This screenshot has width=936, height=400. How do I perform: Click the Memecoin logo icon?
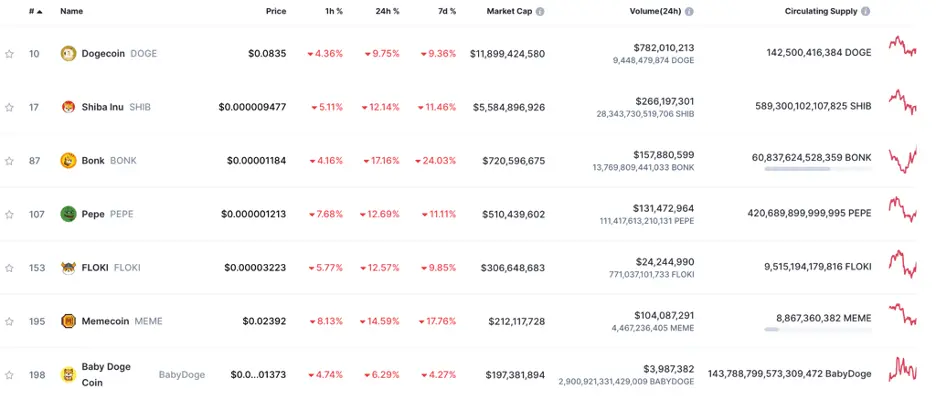coord(69,321)
